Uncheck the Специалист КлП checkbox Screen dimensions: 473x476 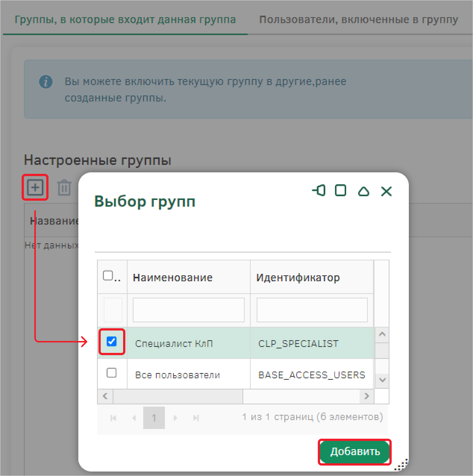coord(112,341)
